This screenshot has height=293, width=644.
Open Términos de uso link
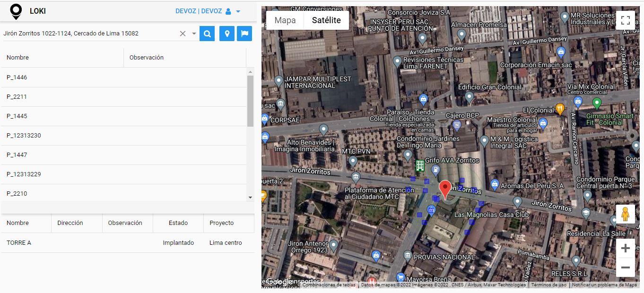(549, 285)
